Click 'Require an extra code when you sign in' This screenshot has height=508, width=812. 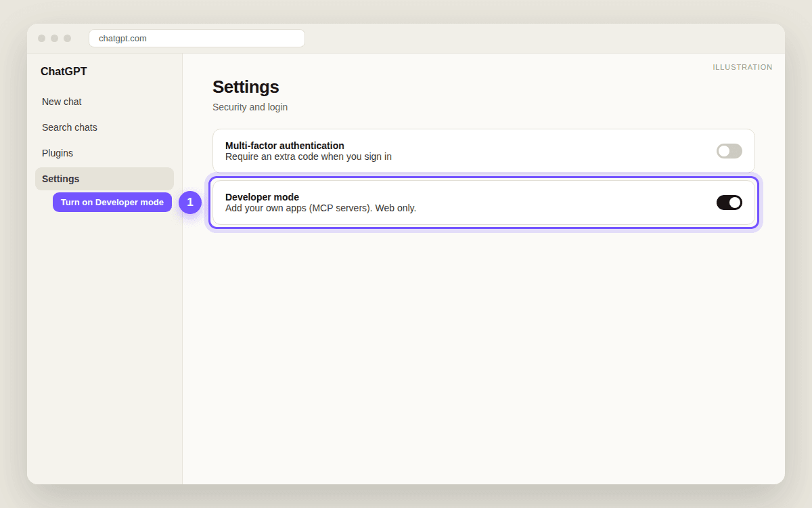pos(309,156)
